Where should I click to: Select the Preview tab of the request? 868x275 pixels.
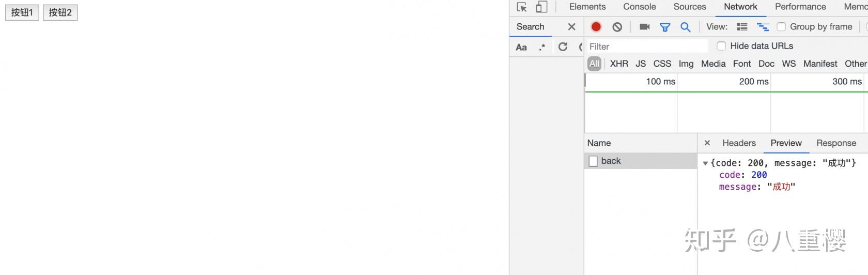[x=786, y=143]
